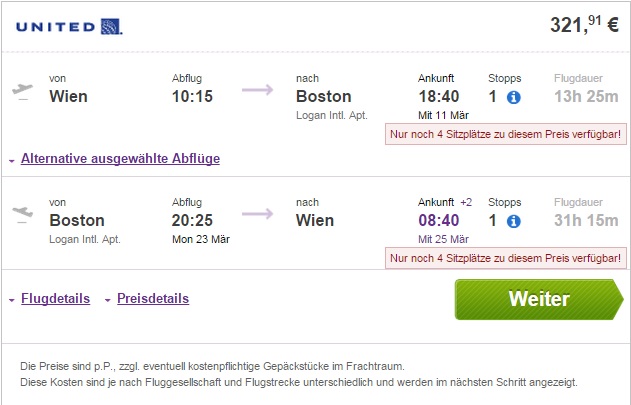Expand Alternative ausgewählte Abflüge
The width and height of the screenshot is (631, 405).
tap(119, 158)
